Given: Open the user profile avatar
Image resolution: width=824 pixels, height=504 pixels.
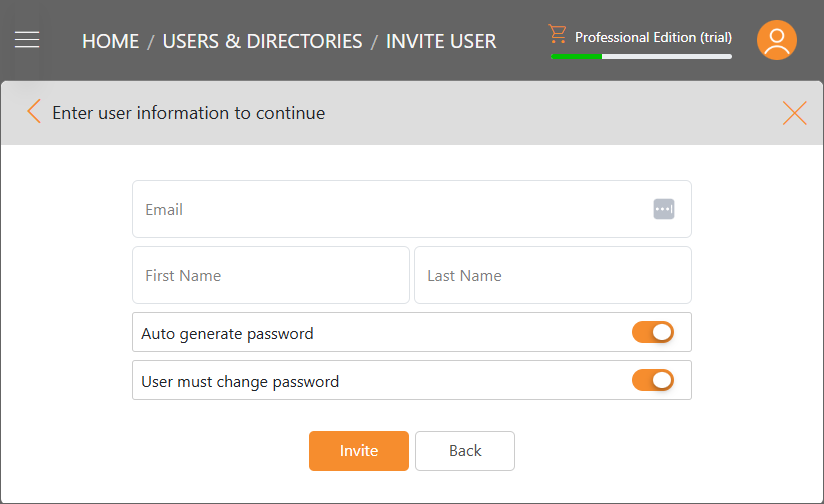Looking at the screenshot, I should click(x=777, y=40).
